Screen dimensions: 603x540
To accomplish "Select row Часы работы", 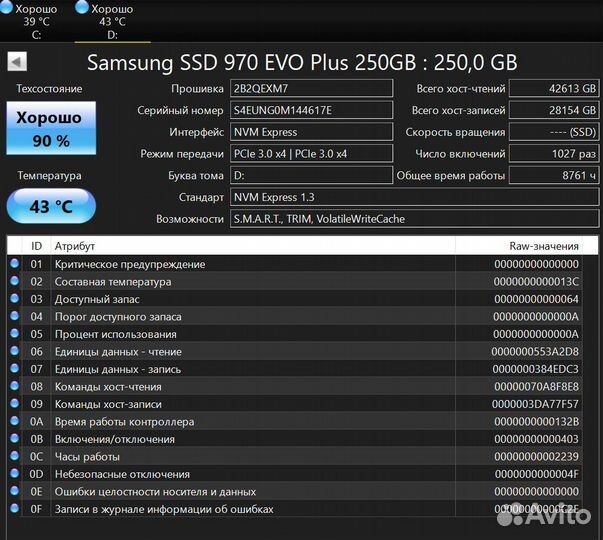I will tap(295, 457).
